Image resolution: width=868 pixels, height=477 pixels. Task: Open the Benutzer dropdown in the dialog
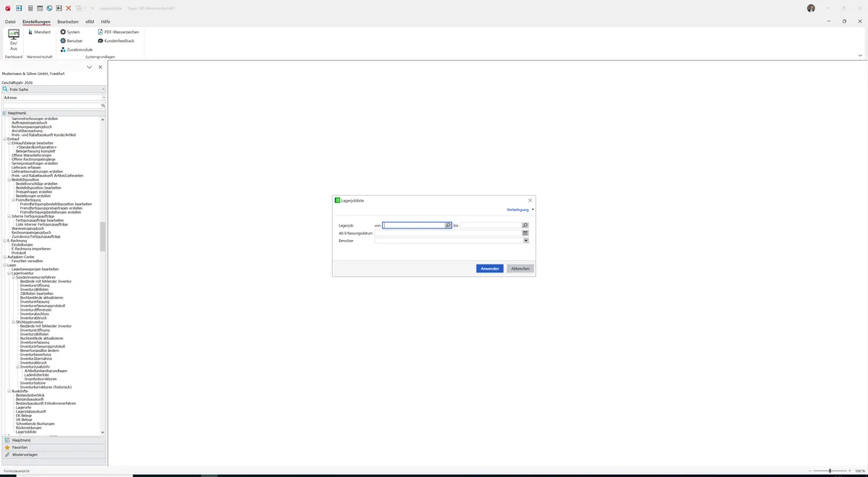(x=526, y=241)
